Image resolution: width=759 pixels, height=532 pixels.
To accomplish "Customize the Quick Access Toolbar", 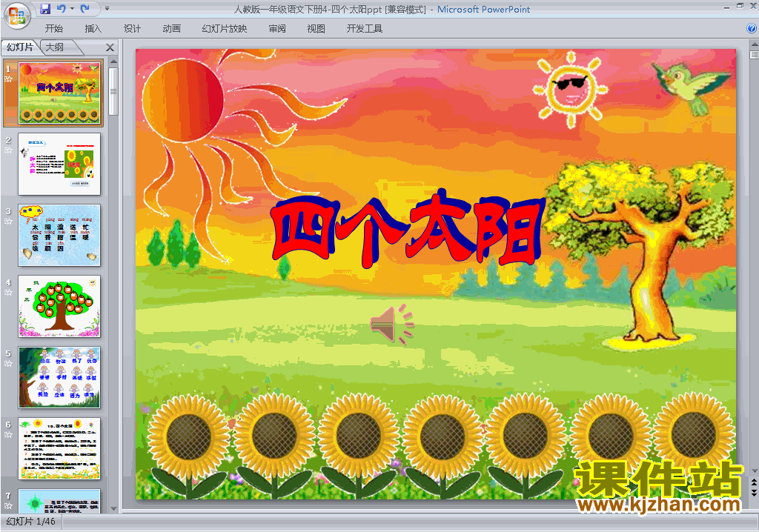I will (x=107, y=9).
